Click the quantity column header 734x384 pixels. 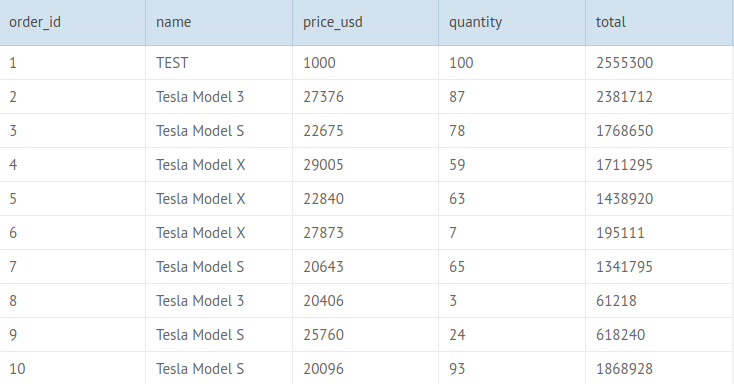[512, 22]
